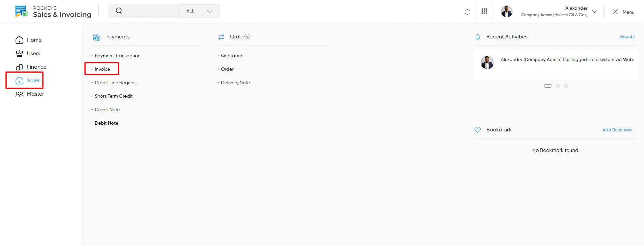Image resolution: width=644 pixels, height=246 pixels.
Task: Click View All recent activities
Action: [627, 37]
